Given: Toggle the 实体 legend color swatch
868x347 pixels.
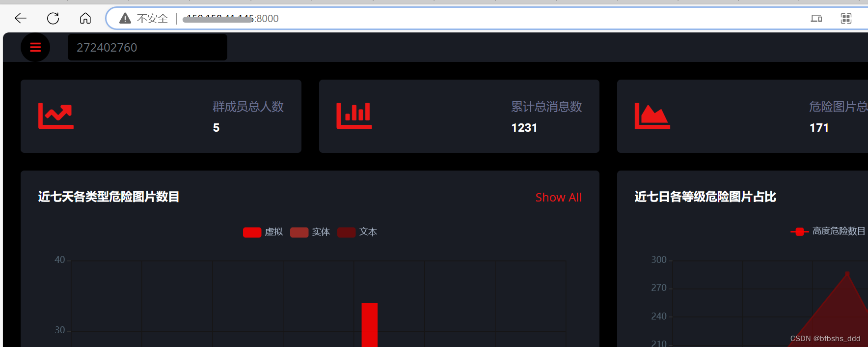Looking at the screenshot, I should click(x=299, y=232).
